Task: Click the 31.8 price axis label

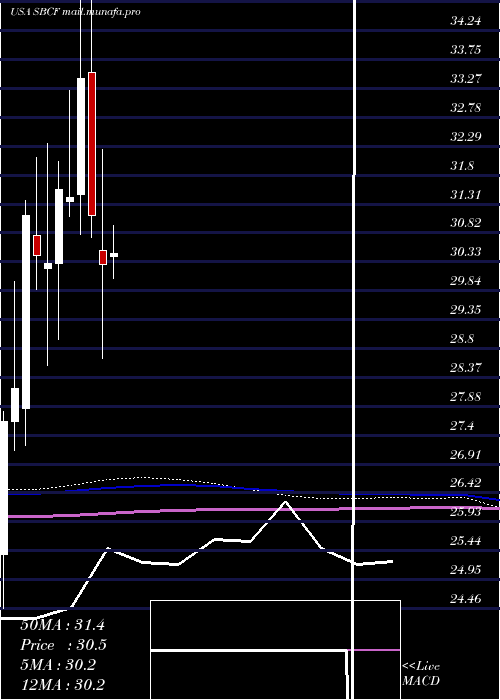Action: [462, 166]
